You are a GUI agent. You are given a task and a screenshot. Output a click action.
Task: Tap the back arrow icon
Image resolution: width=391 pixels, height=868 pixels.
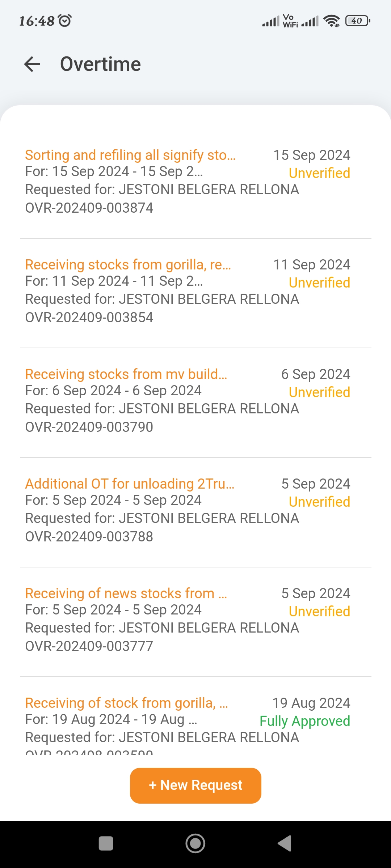click(32, 64)
